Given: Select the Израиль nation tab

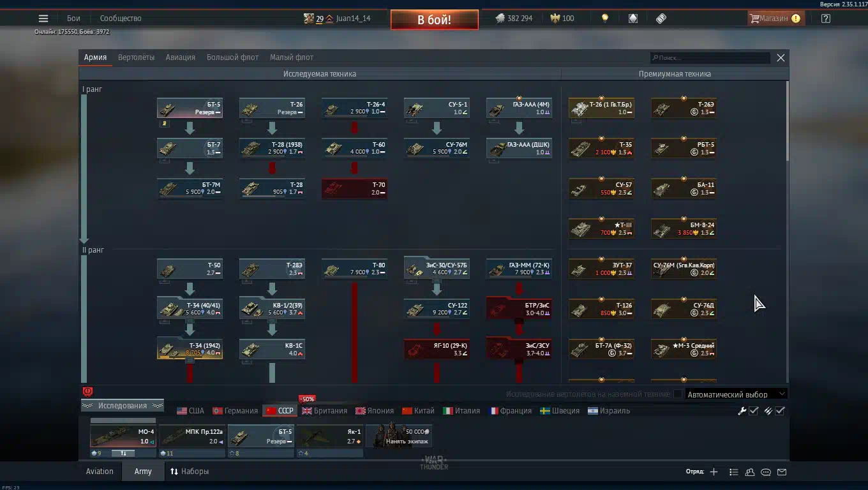Looking at the screenshot, I should point(609,411).
